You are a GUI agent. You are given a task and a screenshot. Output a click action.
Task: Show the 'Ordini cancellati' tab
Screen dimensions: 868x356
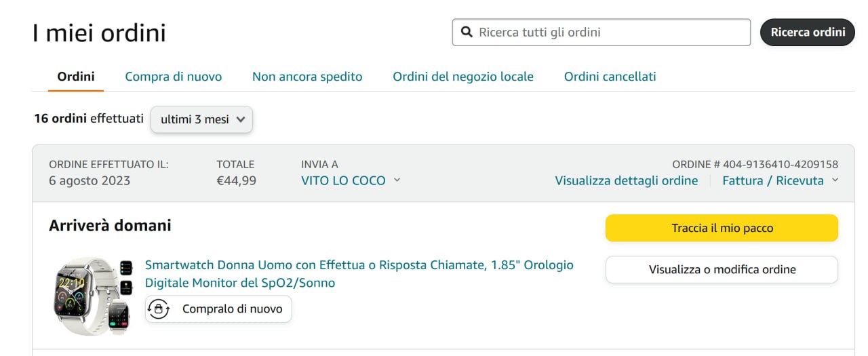point(610,77)
